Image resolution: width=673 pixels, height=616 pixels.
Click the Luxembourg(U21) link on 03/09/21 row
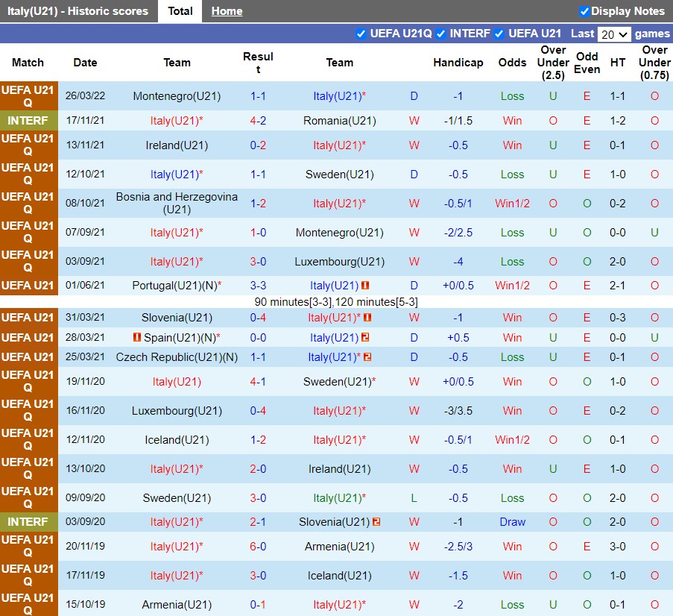[339, 262]
